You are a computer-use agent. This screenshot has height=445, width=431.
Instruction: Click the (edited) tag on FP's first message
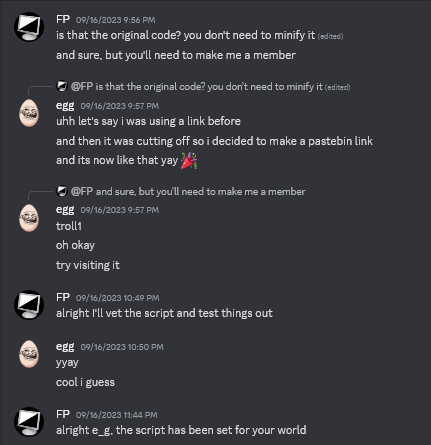click(x=330, y=36)
